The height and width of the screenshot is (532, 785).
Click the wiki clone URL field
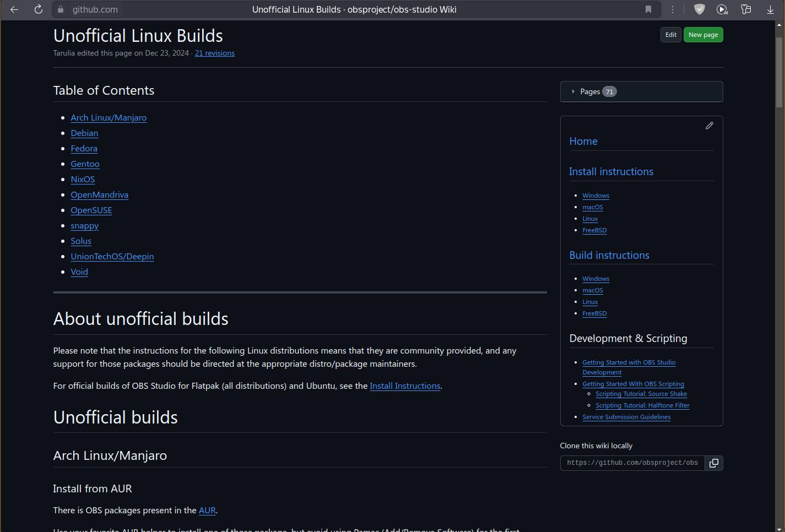[x=632, y=463]
